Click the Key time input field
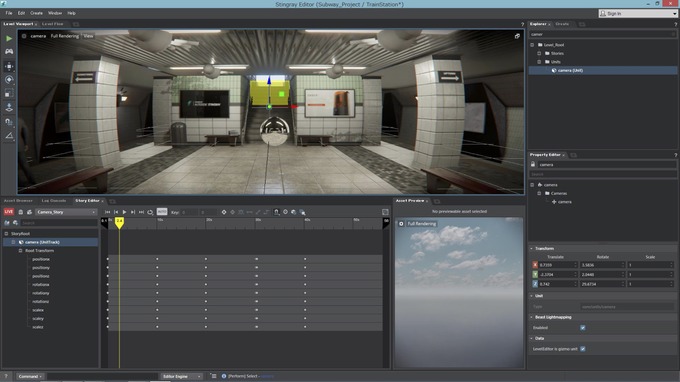 (x=189, y=212)
